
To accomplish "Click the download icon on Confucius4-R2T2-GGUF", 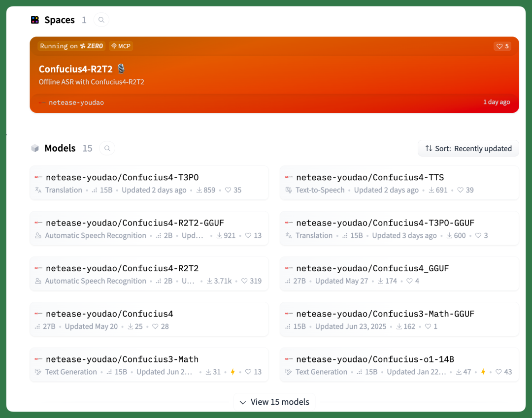I will click(220, 236).
